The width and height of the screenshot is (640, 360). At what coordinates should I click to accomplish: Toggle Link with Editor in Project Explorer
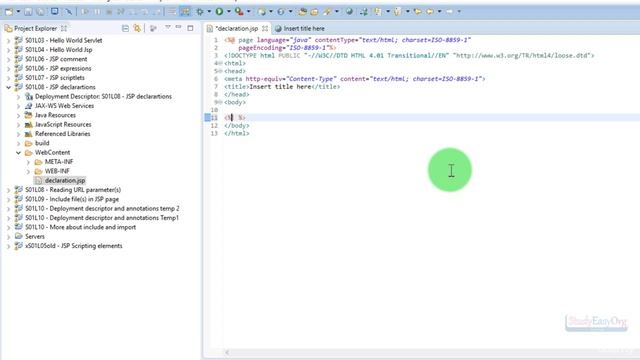137,28
